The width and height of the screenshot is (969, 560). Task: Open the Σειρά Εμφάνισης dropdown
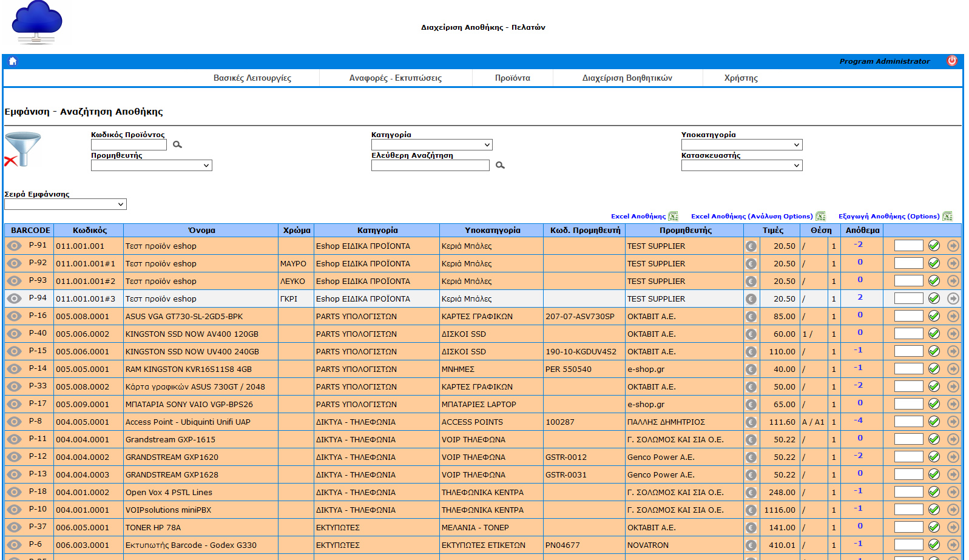(x=66, y=204)
